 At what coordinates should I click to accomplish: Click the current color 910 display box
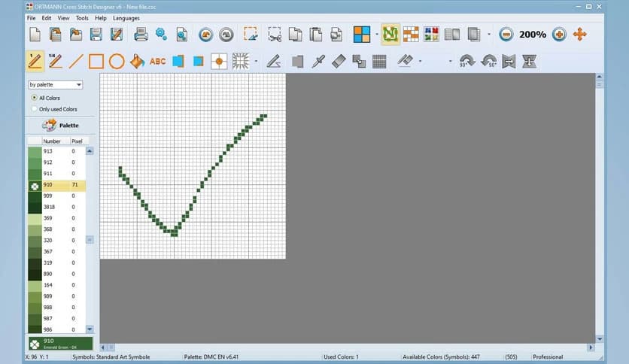60,344
